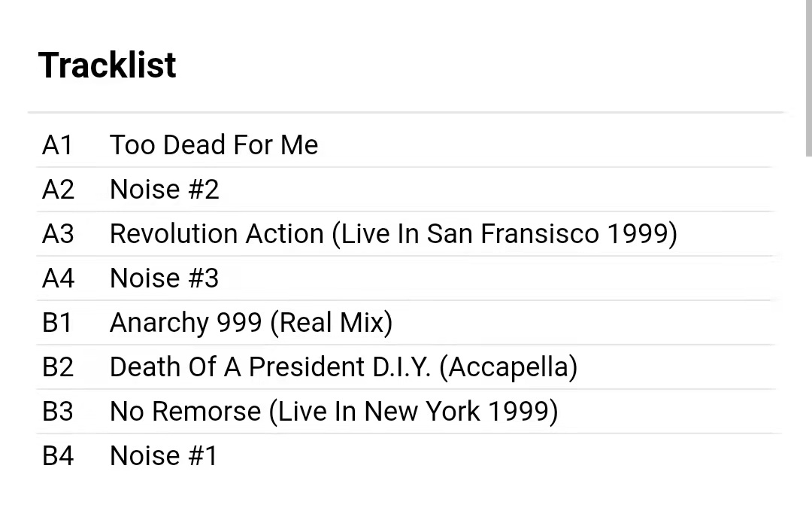
Task: Select the B2 track position label
Action: tap(58, 366)
